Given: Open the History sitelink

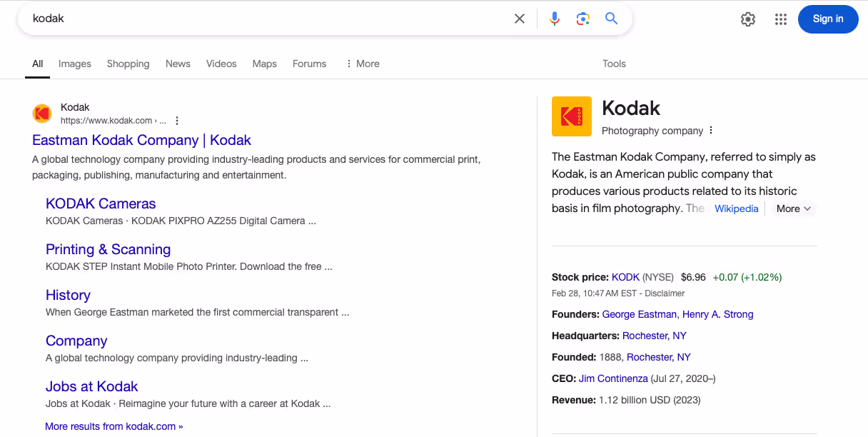Looking at the screenshot, I should 68,295.
